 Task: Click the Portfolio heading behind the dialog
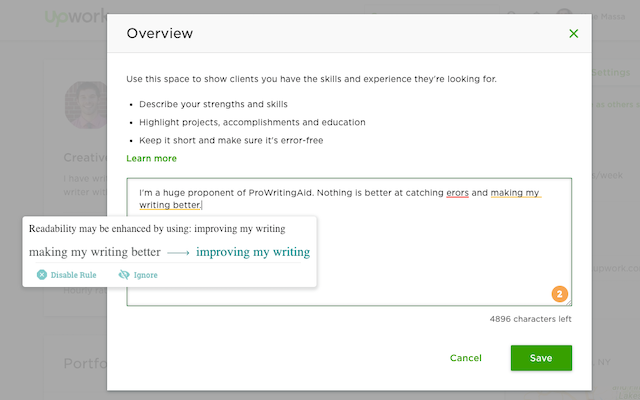pyautogui.click(x=85, y=363)
